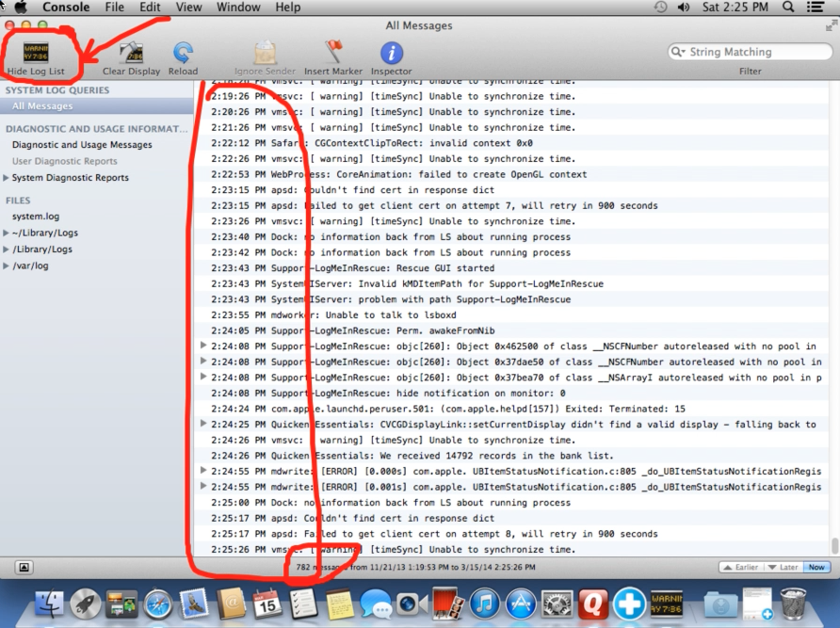Open search options dropdown in Filter field
Viewport: 840px width, 628px height.
point(678,52)
